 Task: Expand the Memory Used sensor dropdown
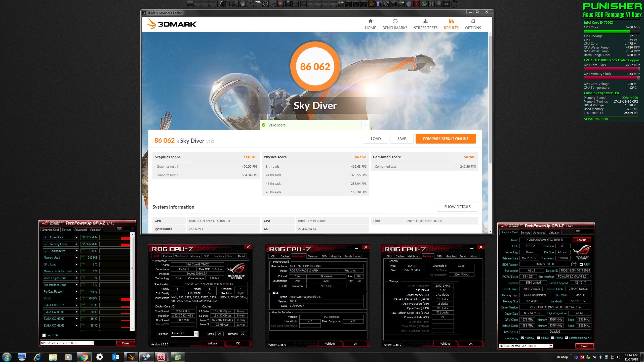pos(76,258)
